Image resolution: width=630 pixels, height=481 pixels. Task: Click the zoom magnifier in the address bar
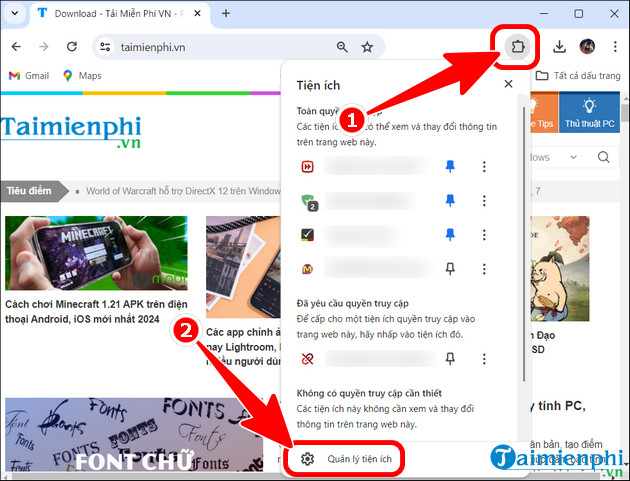pyautogui.click(x=342, y=47)
